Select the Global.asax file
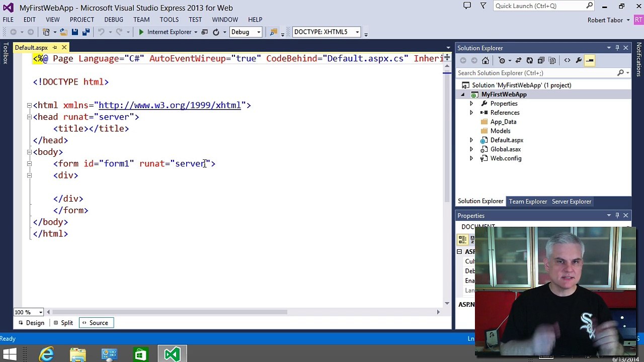The width and height of the screenshot is (644, 362). [505, 149]
